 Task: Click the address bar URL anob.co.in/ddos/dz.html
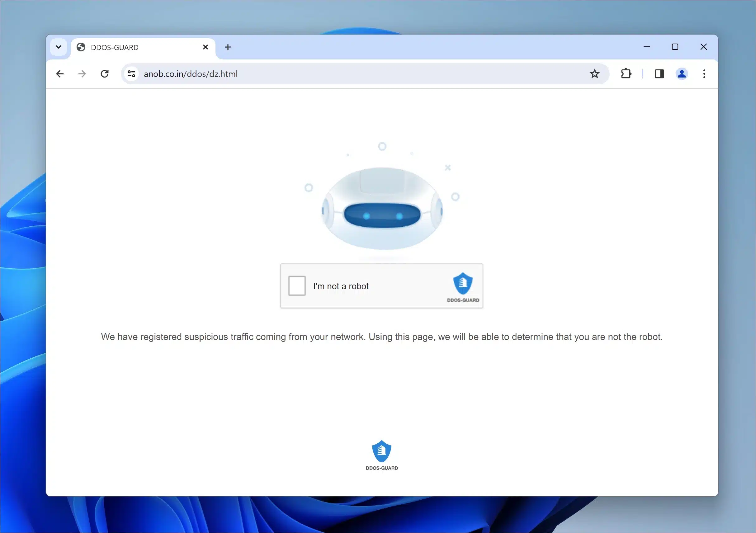[191, 74]
